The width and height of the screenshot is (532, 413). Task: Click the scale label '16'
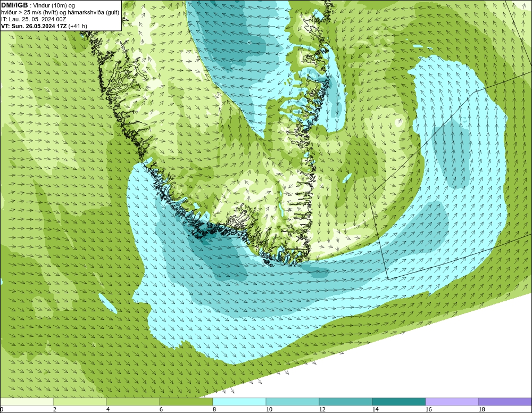coord(428,409)
